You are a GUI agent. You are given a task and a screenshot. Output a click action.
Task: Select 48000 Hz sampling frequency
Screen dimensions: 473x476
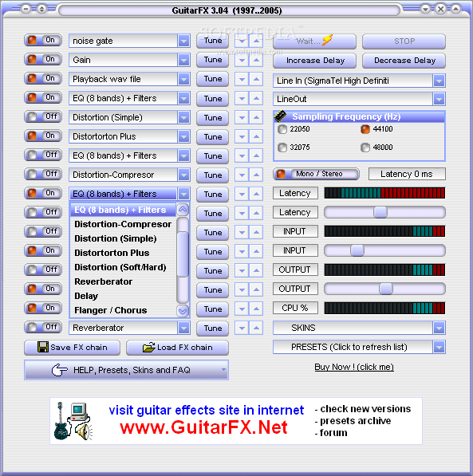click(x=365, y=148)
